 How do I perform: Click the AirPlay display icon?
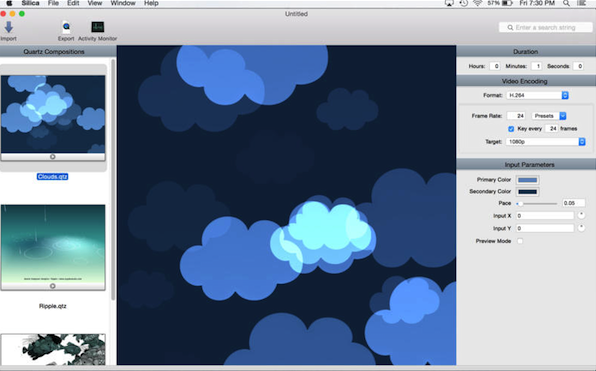(x=449, y=3)
